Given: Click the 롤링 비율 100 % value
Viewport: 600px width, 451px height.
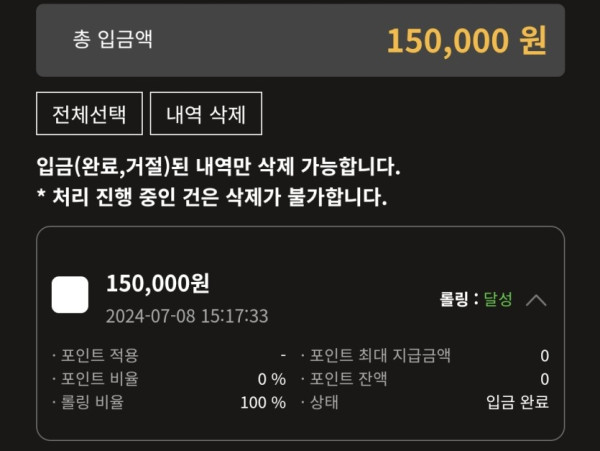Looking at the screenshot, I should click(x=263, y=402).
